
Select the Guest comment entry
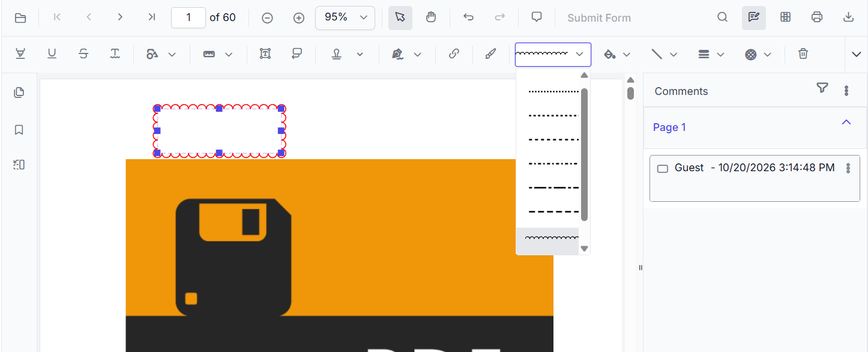755,178
